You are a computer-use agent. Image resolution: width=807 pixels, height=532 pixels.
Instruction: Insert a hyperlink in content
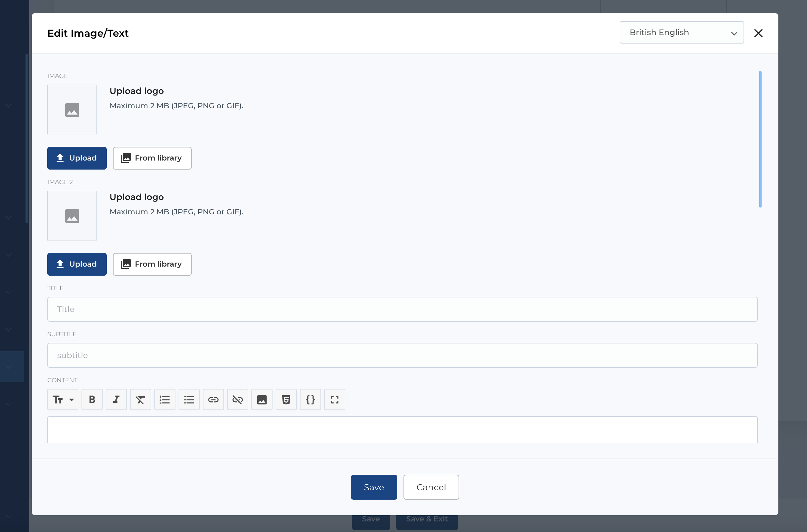[213, 399]
